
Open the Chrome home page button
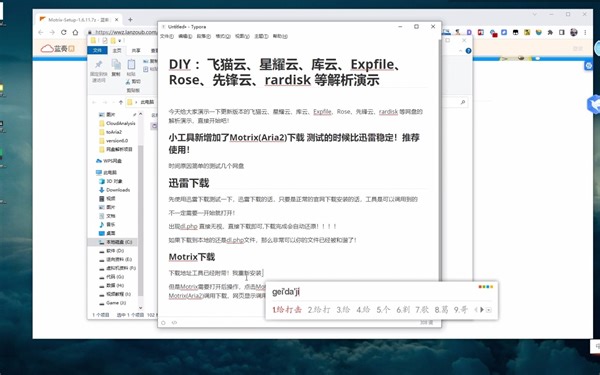point(75,33)
